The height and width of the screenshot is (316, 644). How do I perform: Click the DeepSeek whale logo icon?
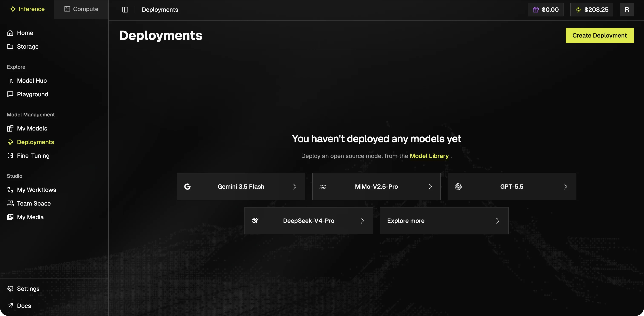pos(255,221)
